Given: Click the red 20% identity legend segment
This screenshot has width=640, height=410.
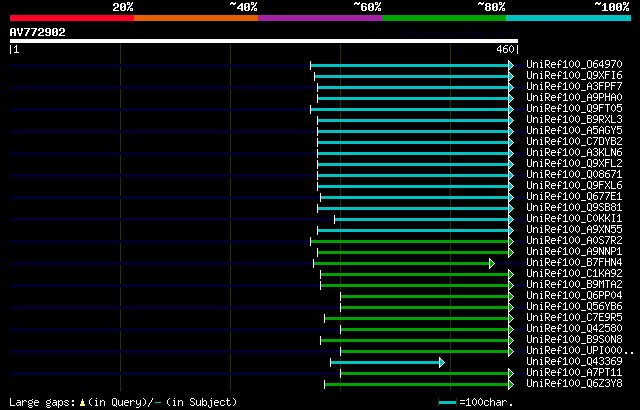Looking at the screenshot, I should point(72,18).
